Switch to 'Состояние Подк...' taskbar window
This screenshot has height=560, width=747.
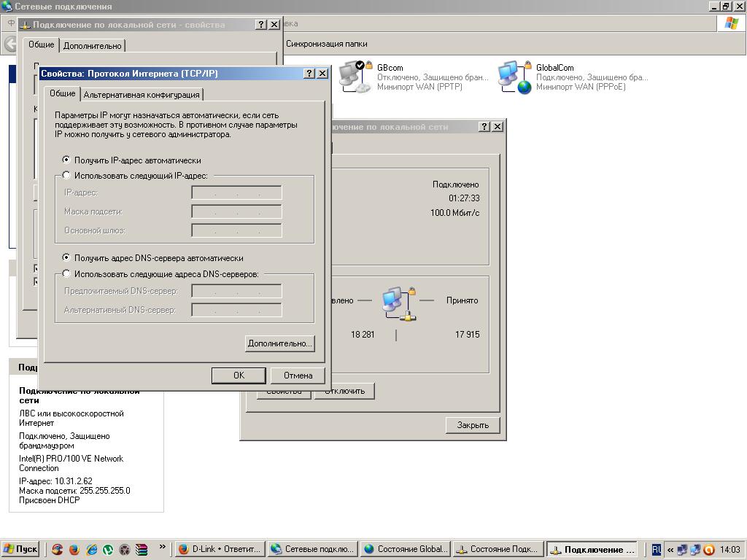coord(498,550)
